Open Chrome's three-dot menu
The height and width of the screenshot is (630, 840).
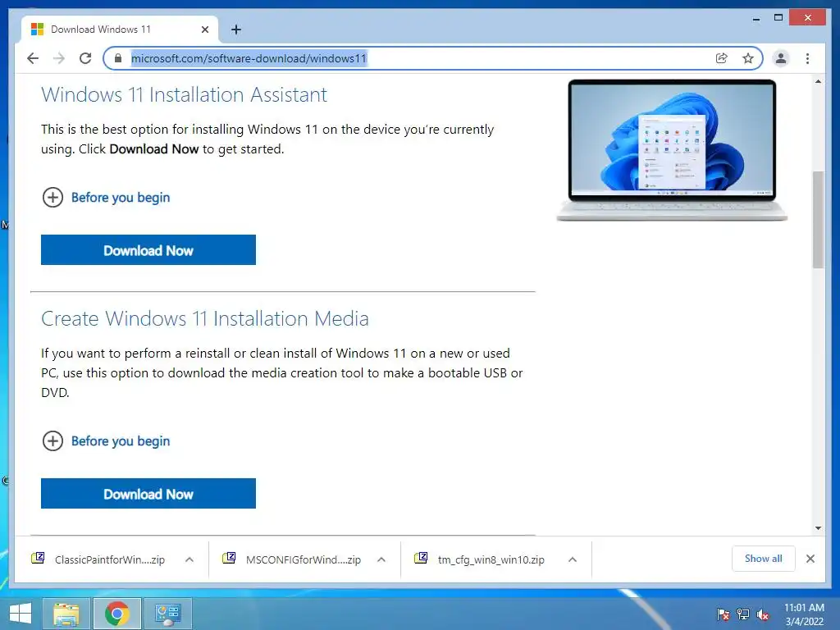tap(807, 58)
